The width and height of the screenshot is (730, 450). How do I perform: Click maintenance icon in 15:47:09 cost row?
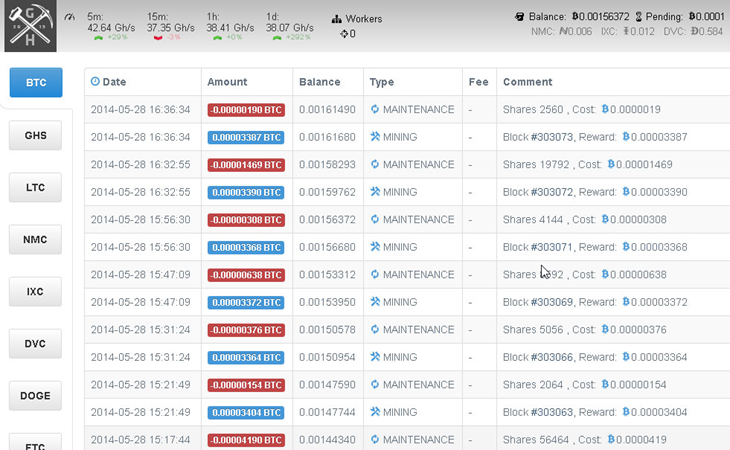click(375, 274)
